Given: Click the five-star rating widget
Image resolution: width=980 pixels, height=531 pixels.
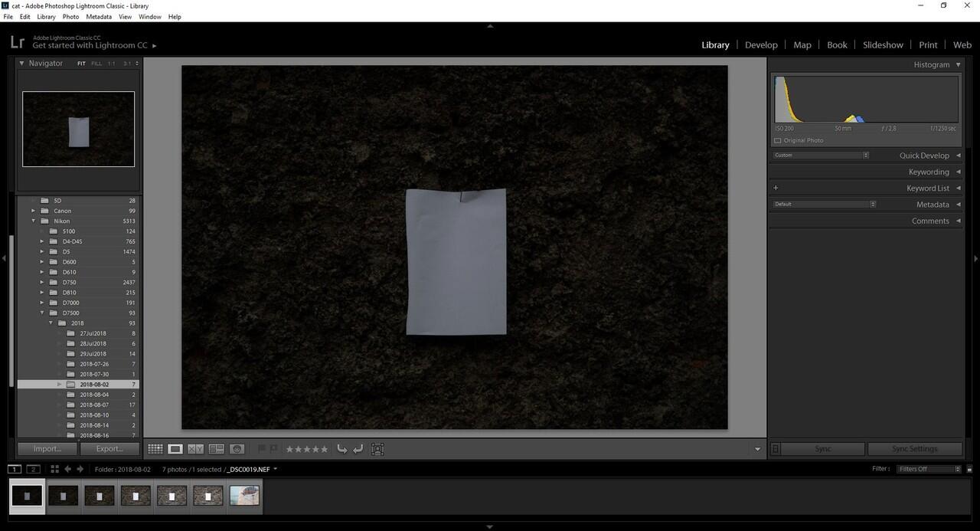Looking at the screenshot, I should [306, 449].
